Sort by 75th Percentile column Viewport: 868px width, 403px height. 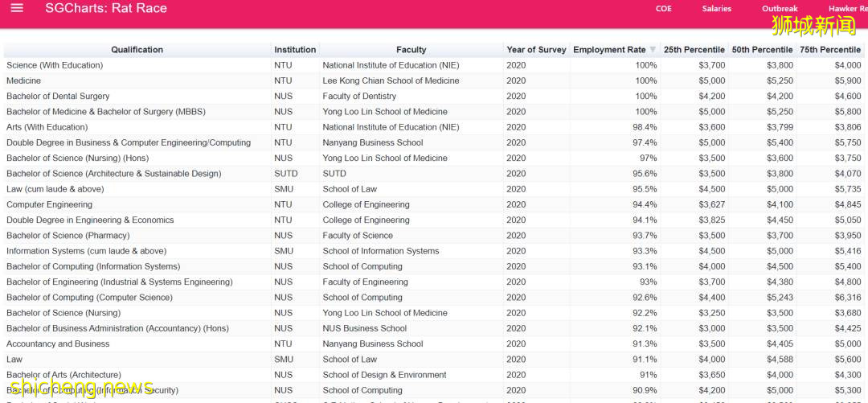pos(830,50)
